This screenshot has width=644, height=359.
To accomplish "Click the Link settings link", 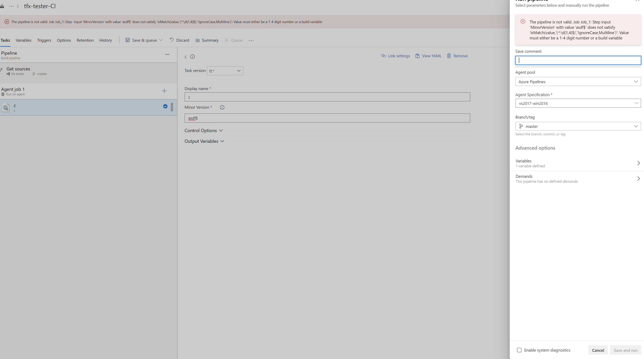I will [x=396, y=56].
